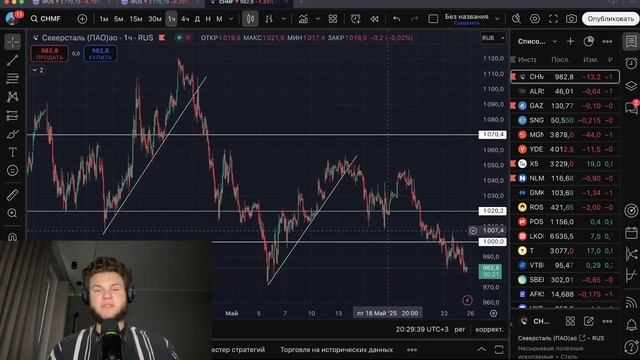Select the 1ч timeframe
The height and width of the screenshot is (360, 640).
pyautogui.click(x=171, y=19)
